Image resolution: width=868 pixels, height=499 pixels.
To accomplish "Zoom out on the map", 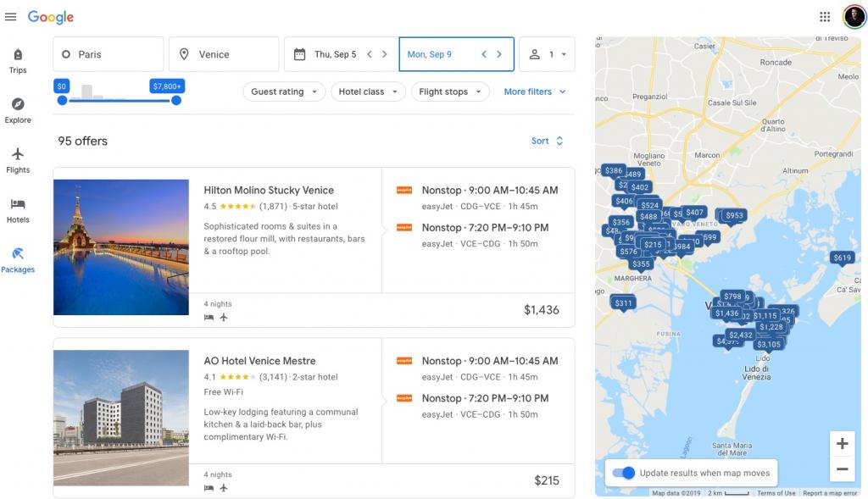I will [x=843, y=469].
